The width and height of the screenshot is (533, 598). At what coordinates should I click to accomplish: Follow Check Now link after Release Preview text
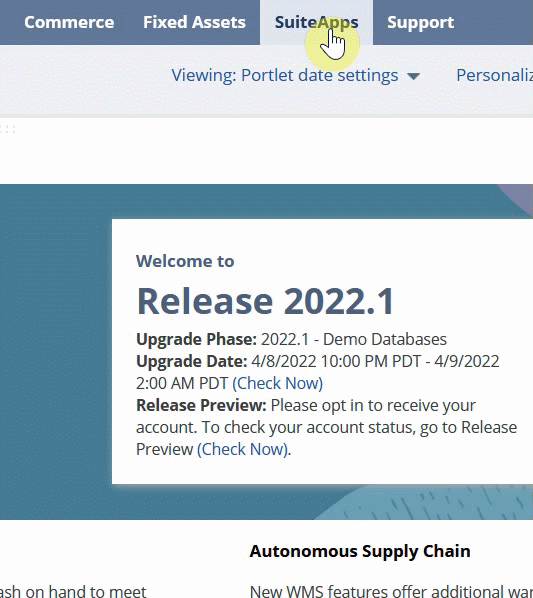[242, 449]
